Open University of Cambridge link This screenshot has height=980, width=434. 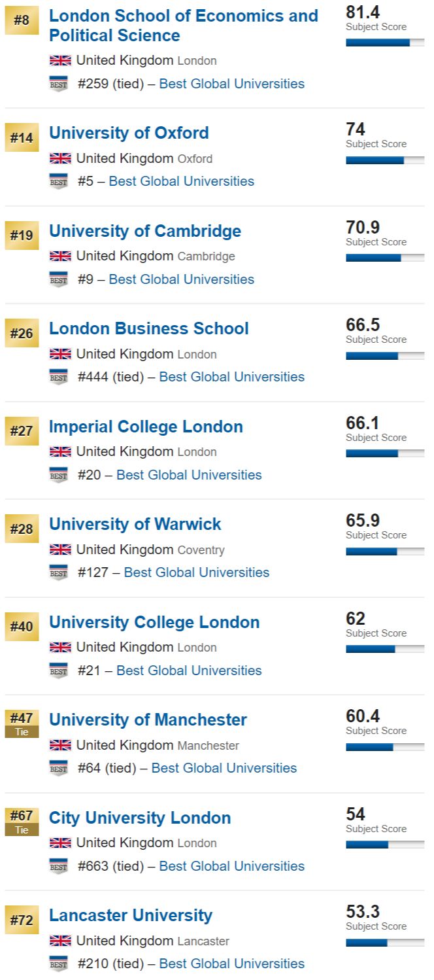145,231
